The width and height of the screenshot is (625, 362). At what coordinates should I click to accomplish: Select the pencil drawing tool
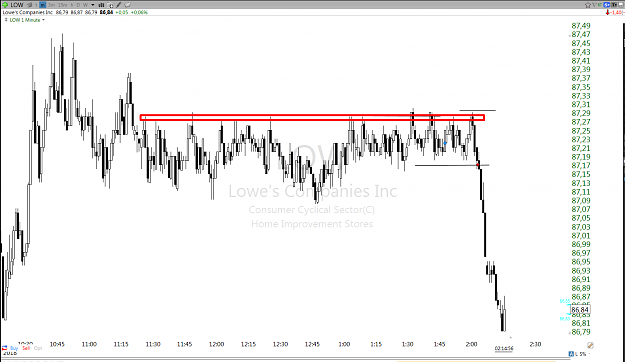pos(118,5)
